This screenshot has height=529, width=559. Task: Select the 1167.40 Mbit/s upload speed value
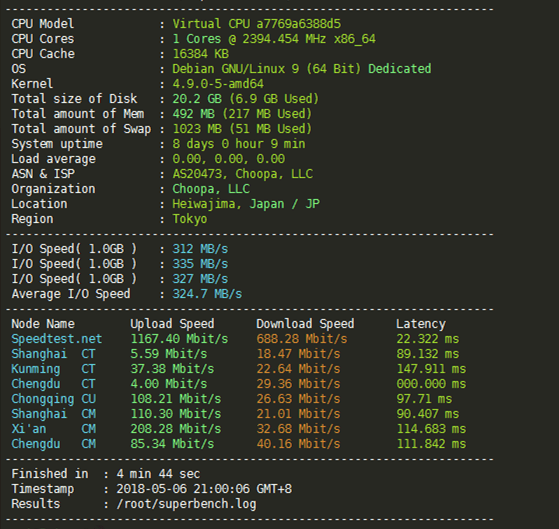[x=179, y=339]
